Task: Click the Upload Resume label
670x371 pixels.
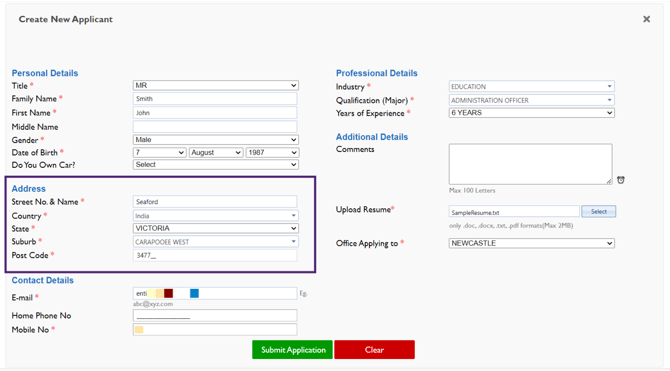Action: click(x=363, y=209)
